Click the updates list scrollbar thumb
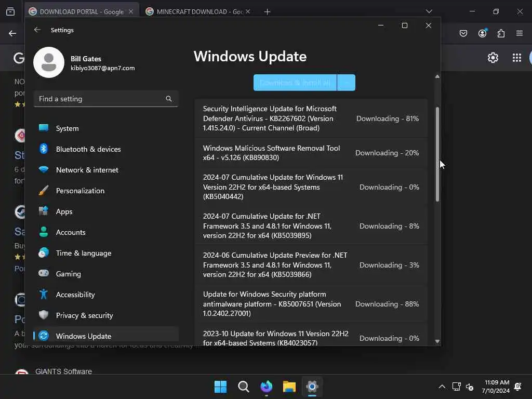The width and height of the screenshot is (532, 399). [437, 154]
